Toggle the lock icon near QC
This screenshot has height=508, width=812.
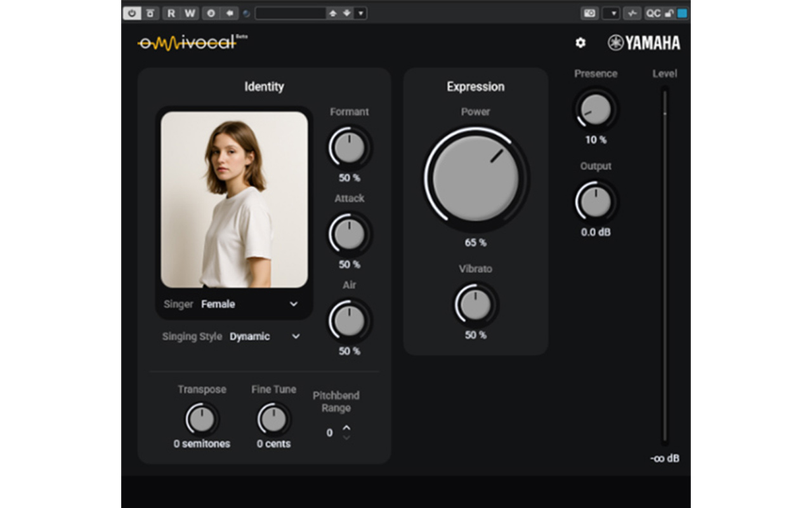(669, 13)
